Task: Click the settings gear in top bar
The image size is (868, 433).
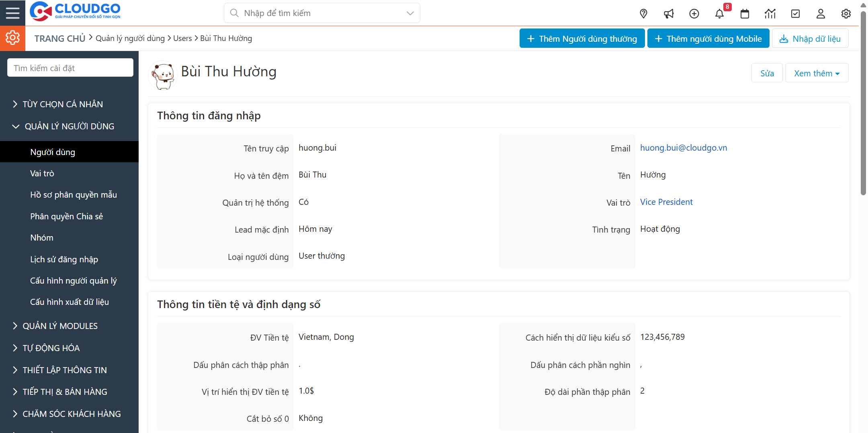Action: (x=846, y=14)
